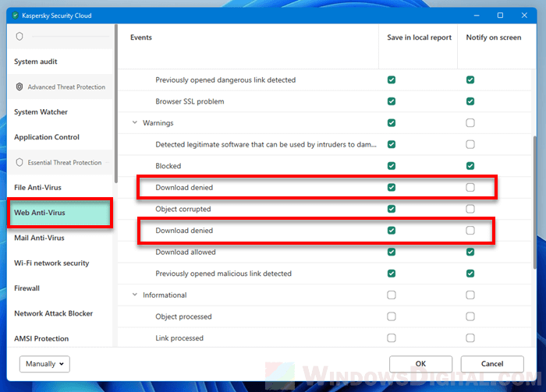
Task: Click the Save in local report column header
Action: pos(420,37)
